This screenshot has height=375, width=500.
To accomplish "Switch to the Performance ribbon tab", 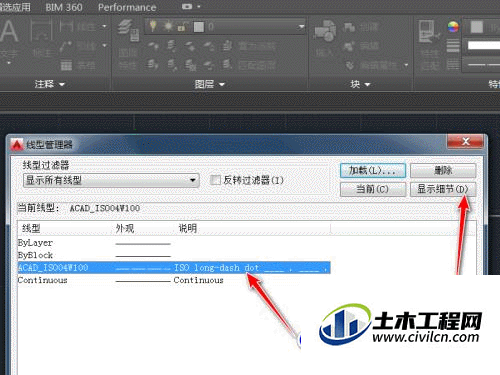I will 127,7.
